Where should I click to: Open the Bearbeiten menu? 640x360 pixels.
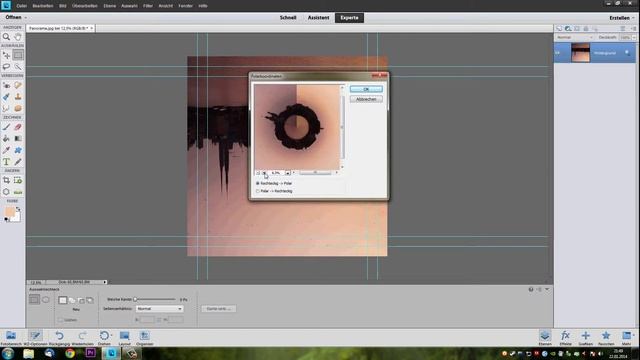click(42, 6)
